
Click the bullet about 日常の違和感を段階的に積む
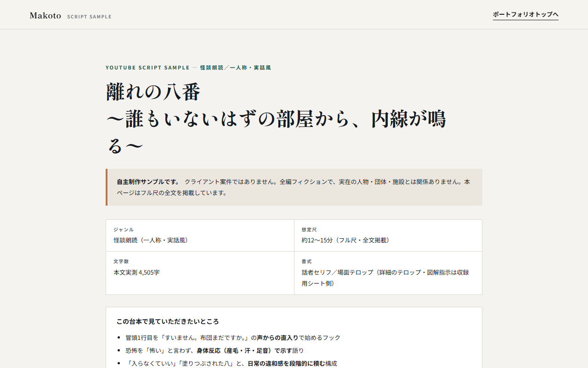tap(231, 363)
